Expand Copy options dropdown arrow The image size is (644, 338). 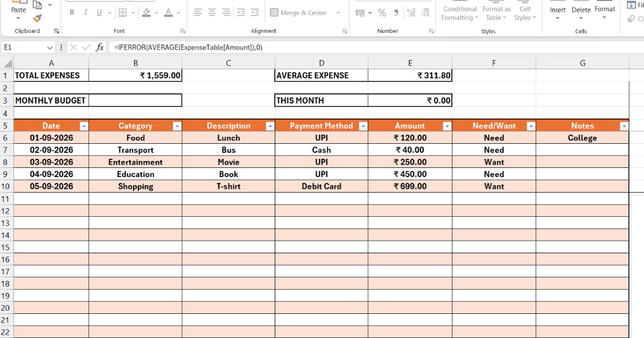(x=49, y=5)
